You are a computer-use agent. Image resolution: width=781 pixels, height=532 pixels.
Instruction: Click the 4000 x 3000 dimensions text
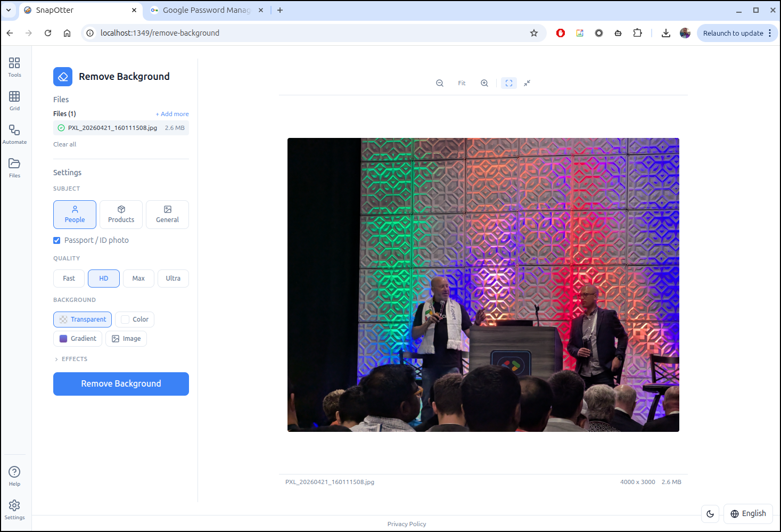[638, 482]
